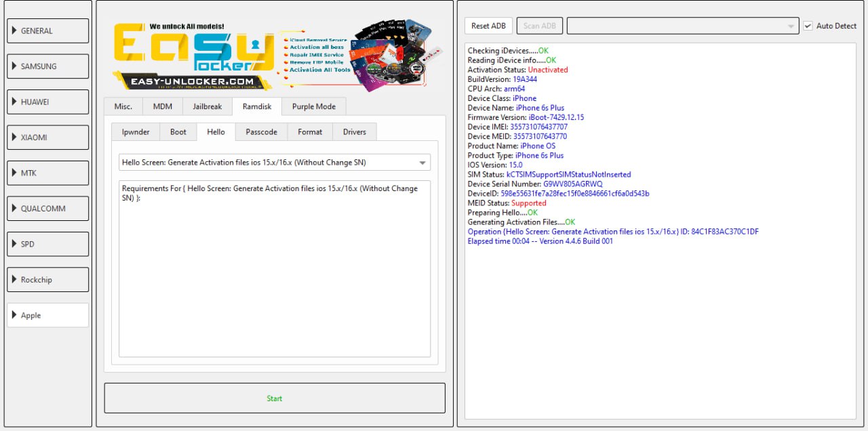Viewport: 868px width, 431px height.
Task: Click the DeviceID log line
Action: 559,193
